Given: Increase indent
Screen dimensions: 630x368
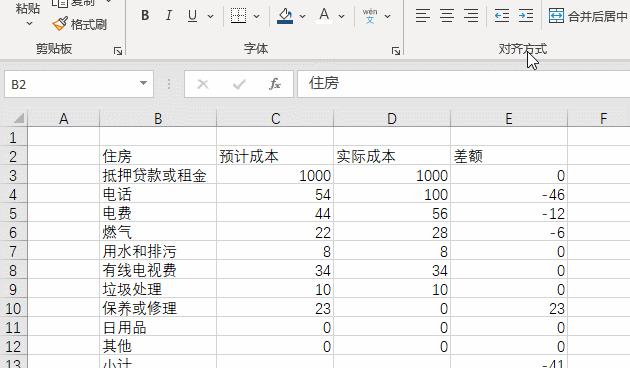Looking at the screenshot, I should point(526,16).
